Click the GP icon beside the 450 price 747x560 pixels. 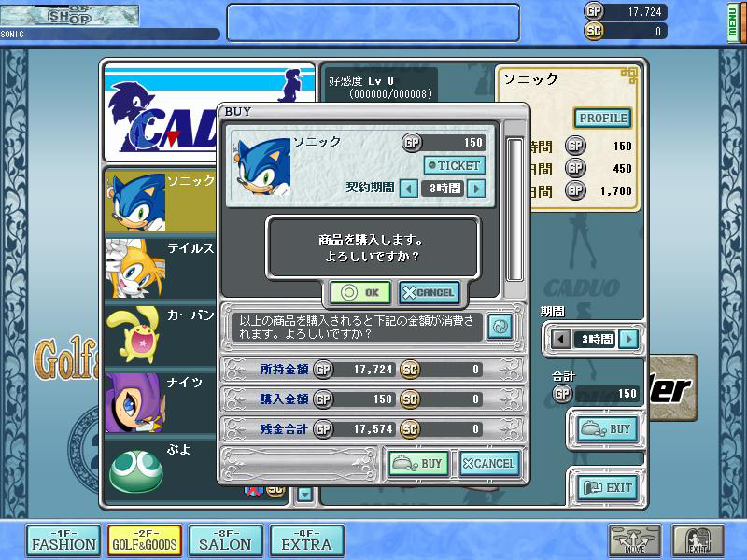coord(575,168)
